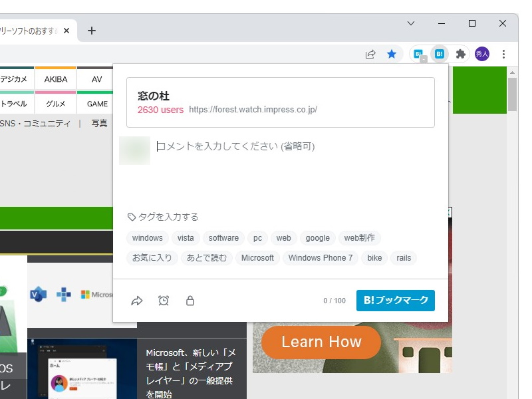
Task: Click the B!ブックマーク button
Action: (396, 301)
